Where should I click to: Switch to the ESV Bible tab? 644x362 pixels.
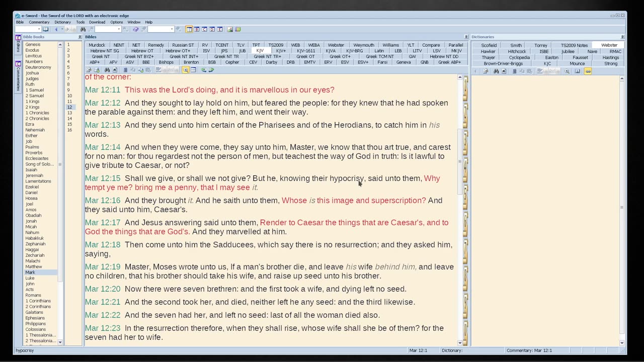point(345,62)
